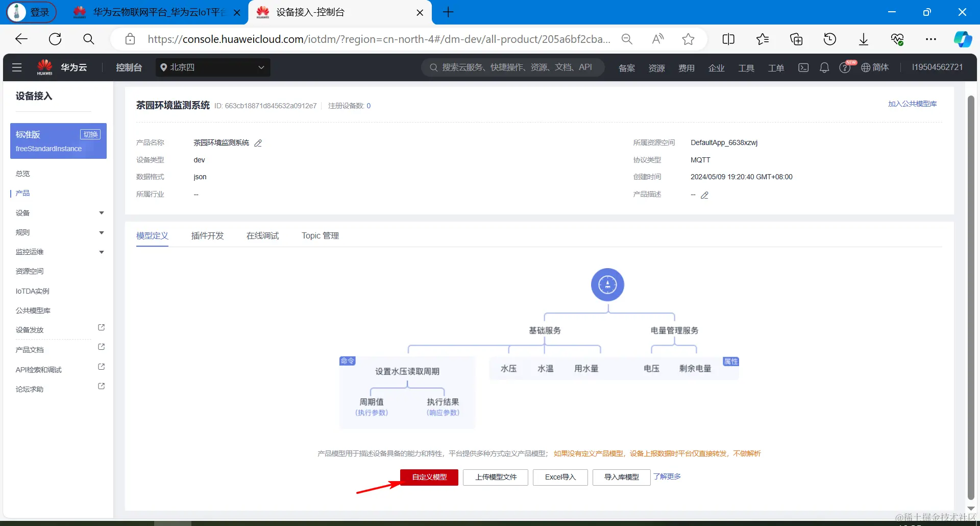Click the browser address bar URL
980x526 pixels.
click(379, 39)
